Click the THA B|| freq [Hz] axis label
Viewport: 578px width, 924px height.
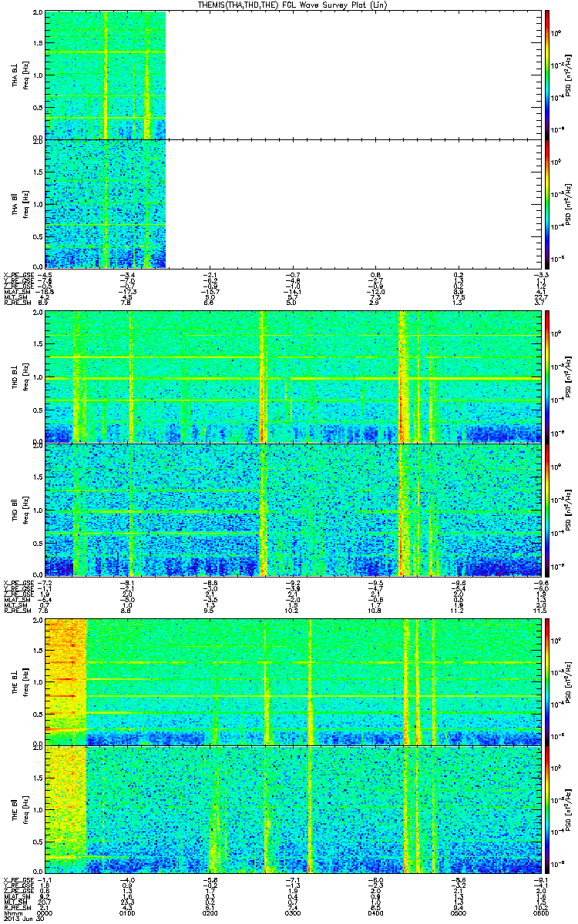[x=20, y=203]
